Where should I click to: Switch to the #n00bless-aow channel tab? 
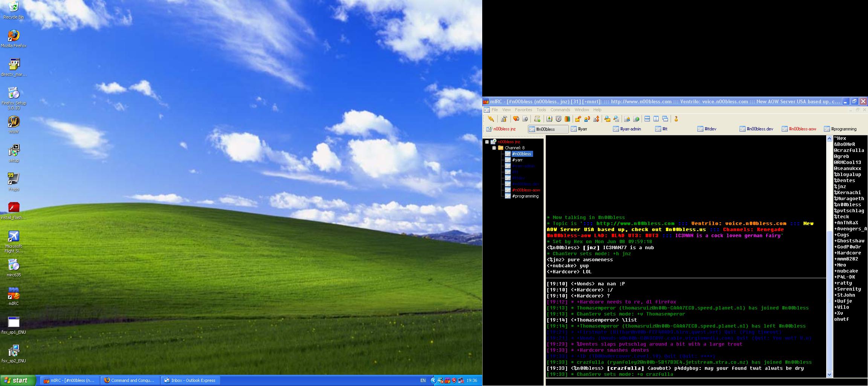click(802, 129)
